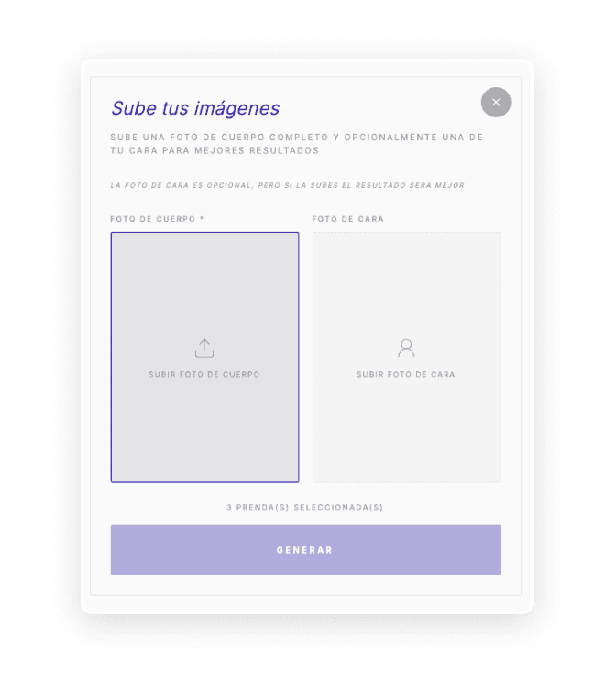Open the highlighted body photo upload box

click(204, 357)
